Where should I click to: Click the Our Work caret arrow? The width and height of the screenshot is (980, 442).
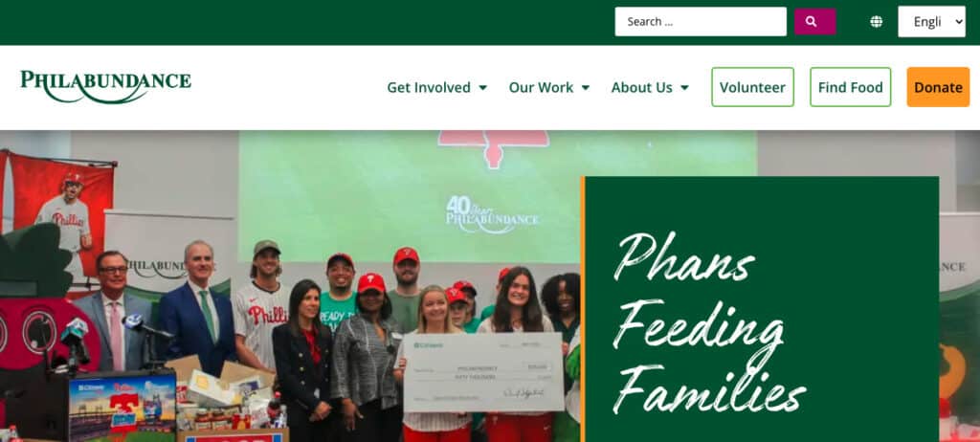coord(585,88)
